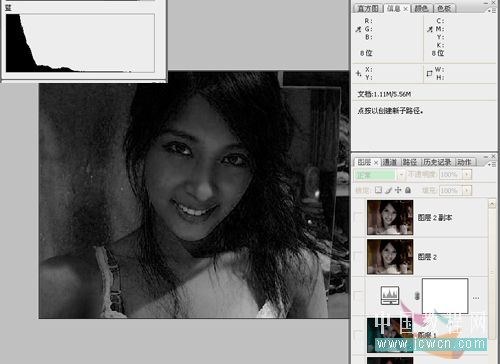Toggle lock image pixels brush icon

coord(388,190)
